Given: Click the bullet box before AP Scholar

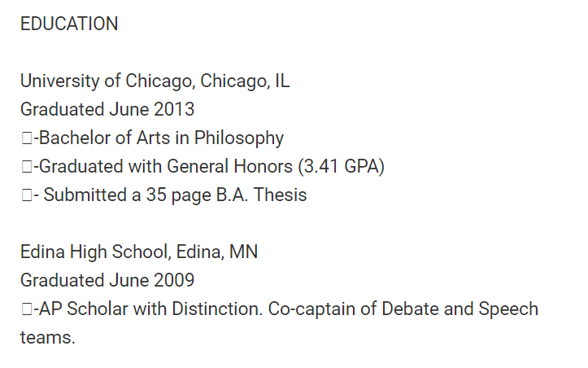Looking at the screenshot, I should (27, 309).
